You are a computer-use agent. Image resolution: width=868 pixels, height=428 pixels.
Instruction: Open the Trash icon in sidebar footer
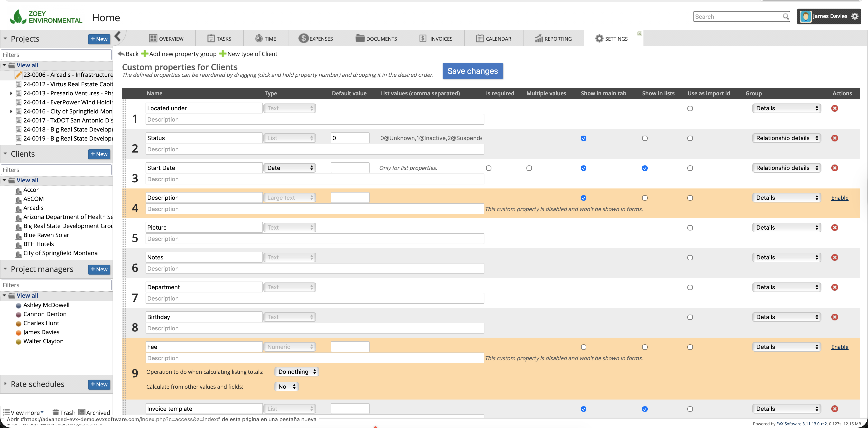[x=56, y=412]
